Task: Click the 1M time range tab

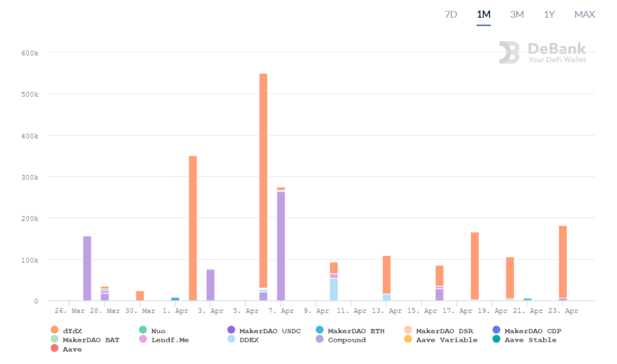Action: tap(483, 14)
